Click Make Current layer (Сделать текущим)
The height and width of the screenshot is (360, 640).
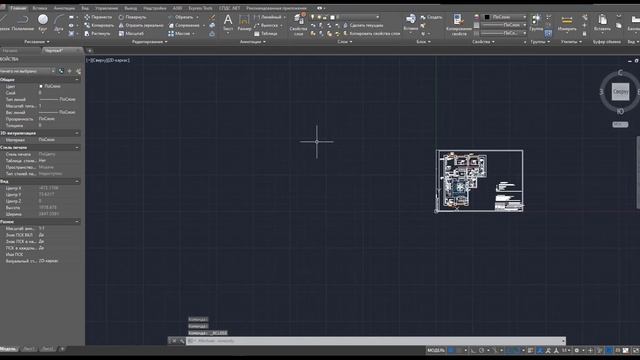click(362, 25)
